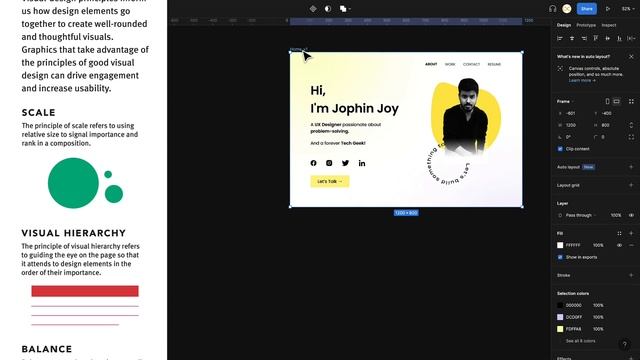640x360 pixels.
Task: Toggle FFFFFF fill visibility eye icon
Action: click(619, 245)
